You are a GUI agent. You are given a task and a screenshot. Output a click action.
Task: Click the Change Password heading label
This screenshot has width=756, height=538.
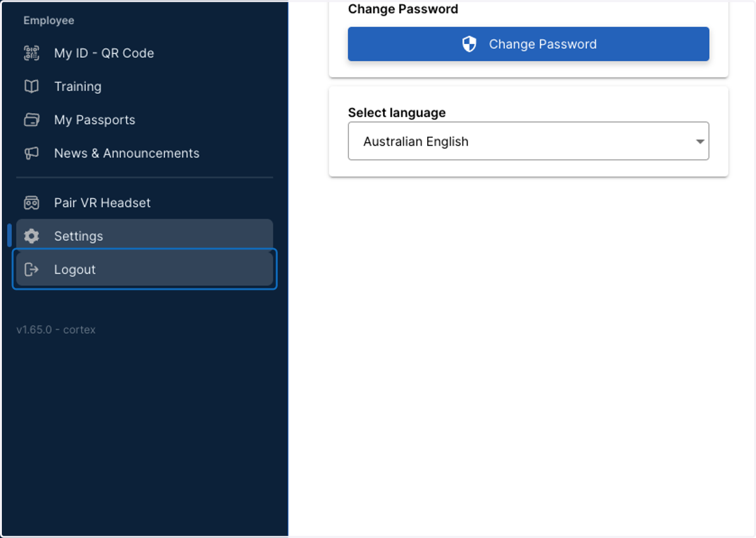pyautogui.click(x=403, y=9)
